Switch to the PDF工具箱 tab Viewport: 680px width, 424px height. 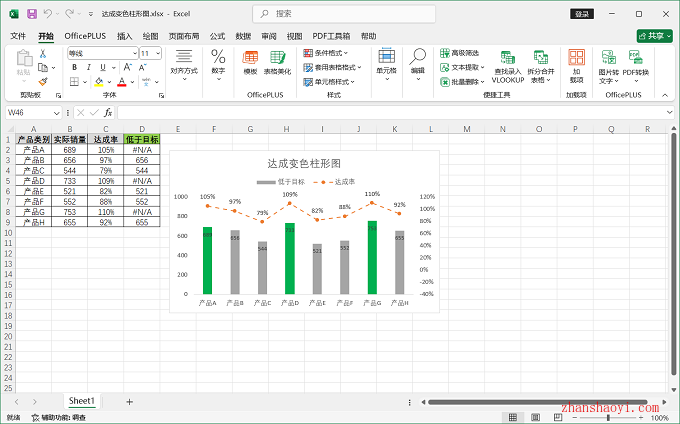(x=331, y=36)
